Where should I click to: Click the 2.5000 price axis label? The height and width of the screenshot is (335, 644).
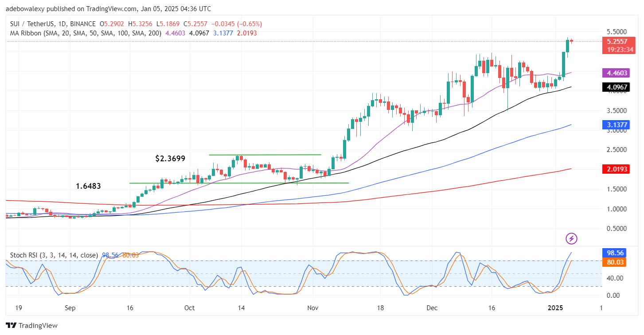(x=617, y=150)
